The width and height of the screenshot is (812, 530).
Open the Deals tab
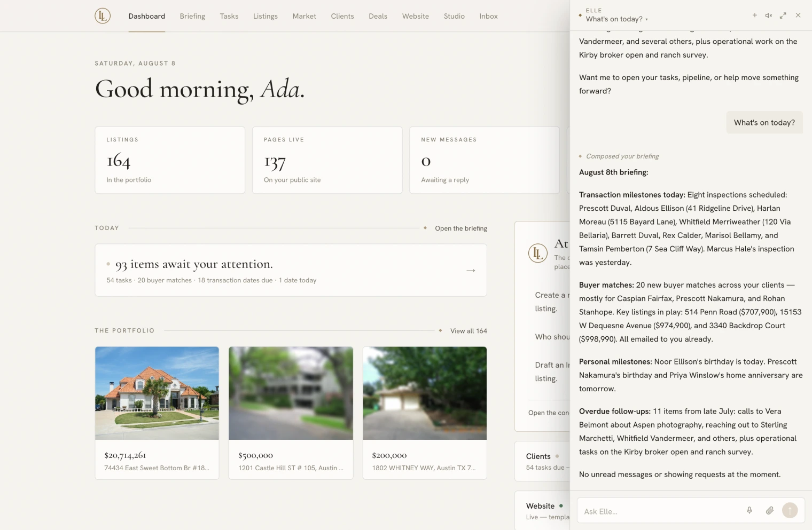tap(378, 17)
